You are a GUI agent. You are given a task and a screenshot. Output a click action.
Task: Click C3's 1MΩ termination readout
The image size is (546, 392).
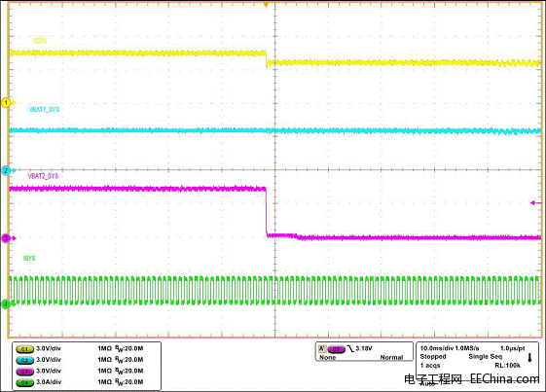click(x=104, y=371)
